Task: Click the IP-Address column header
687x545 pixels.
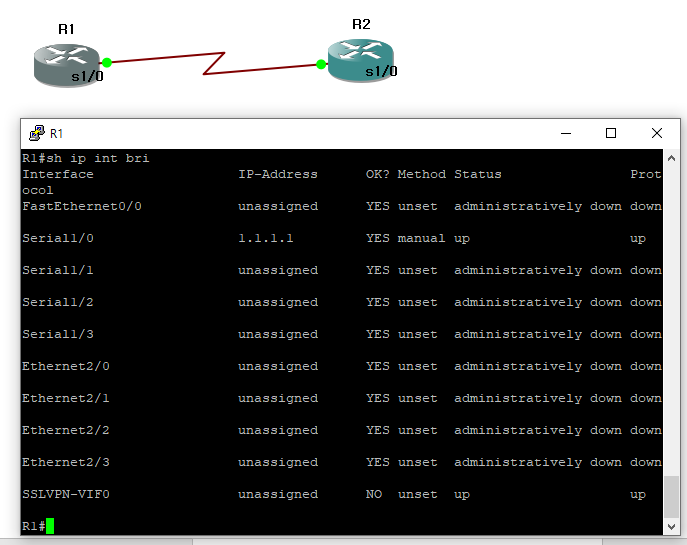Action: point(278,174)
